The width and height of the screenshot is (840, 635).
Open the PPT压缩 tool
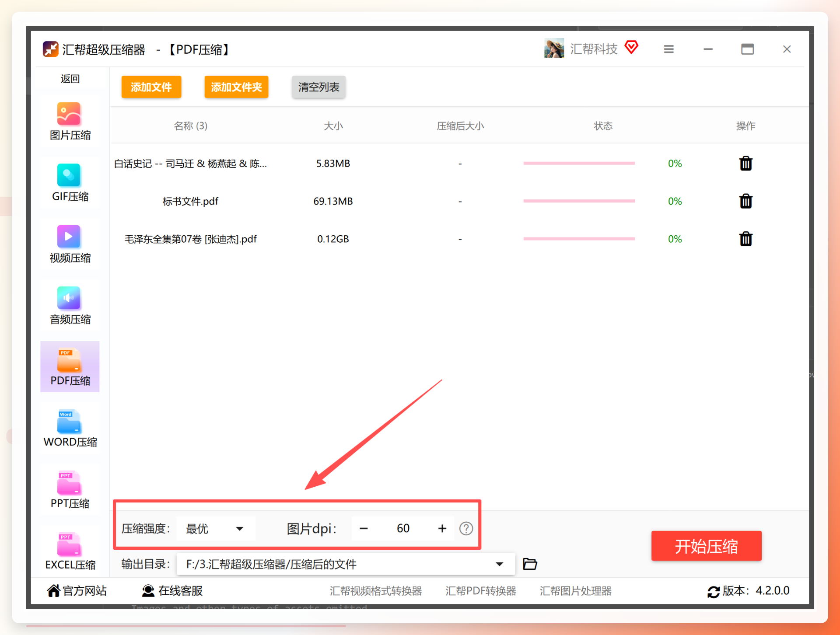click(70, 489)
